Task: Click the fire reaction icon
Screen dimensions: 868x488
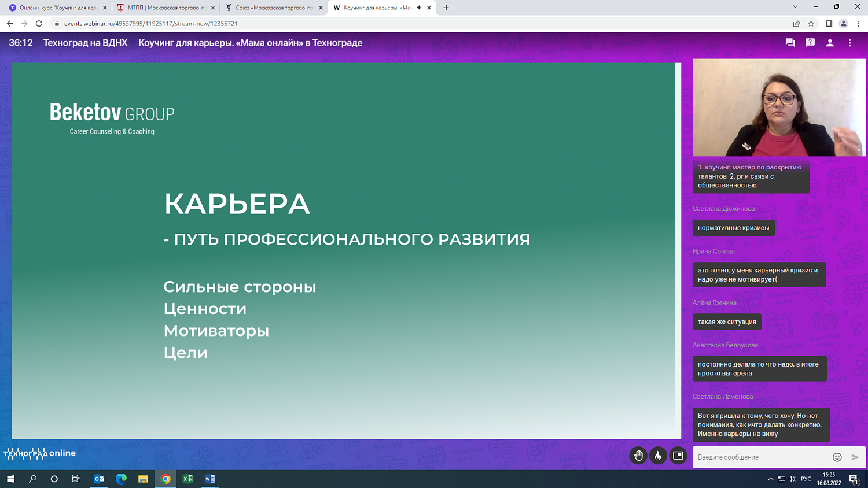Action: [x=658, y=456]
